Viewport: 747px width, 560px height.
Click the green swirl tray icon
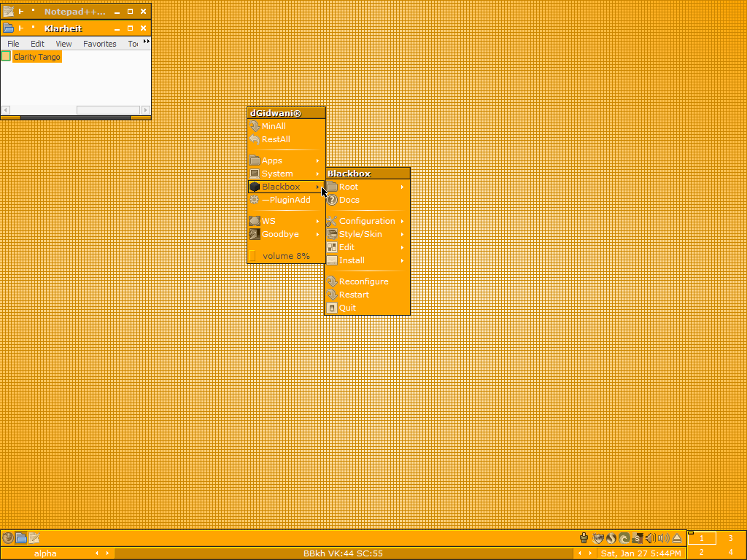click(x=624, y=539)
